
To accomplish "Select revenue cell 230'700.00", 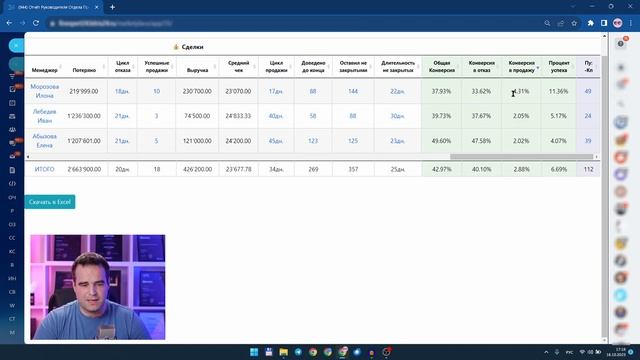I will pyautogui.click(x=197, y=91).
